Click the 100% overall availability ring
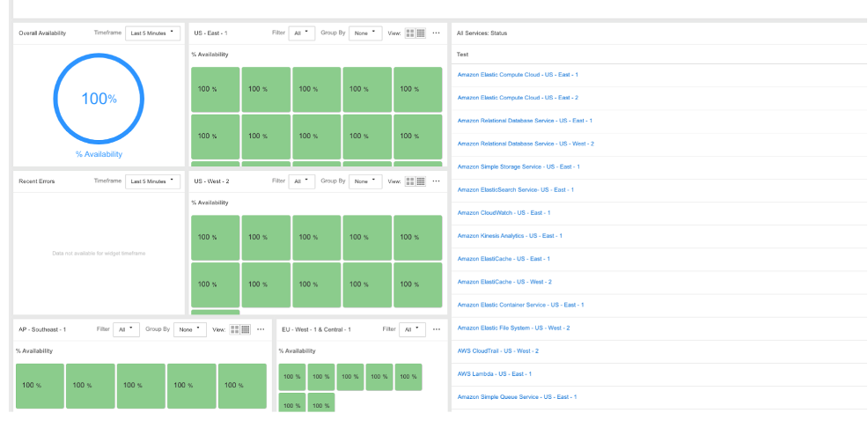The image size is (868, 428). 99,100
